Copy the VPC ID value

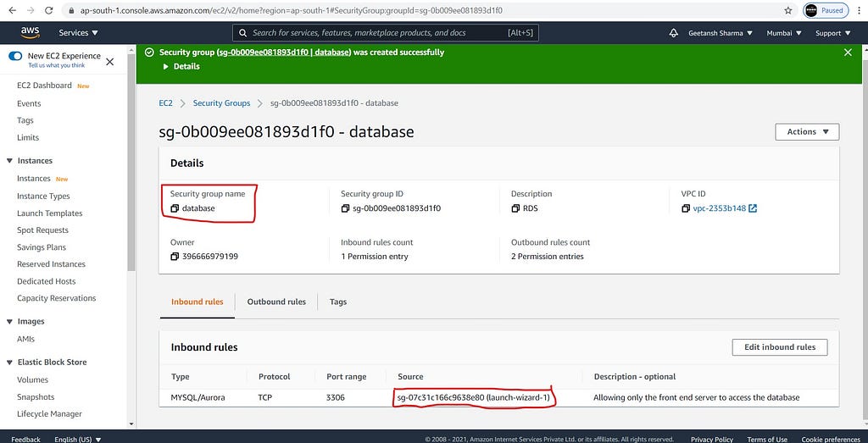point(686,208)
